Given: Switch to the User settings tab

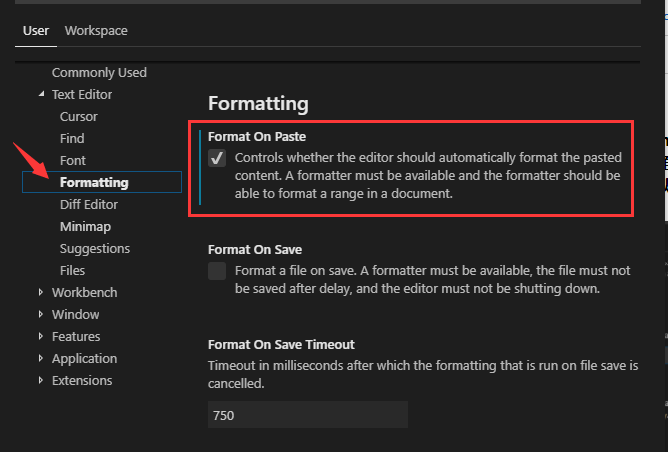Looking at the screenshot, I should coord(36,30).
